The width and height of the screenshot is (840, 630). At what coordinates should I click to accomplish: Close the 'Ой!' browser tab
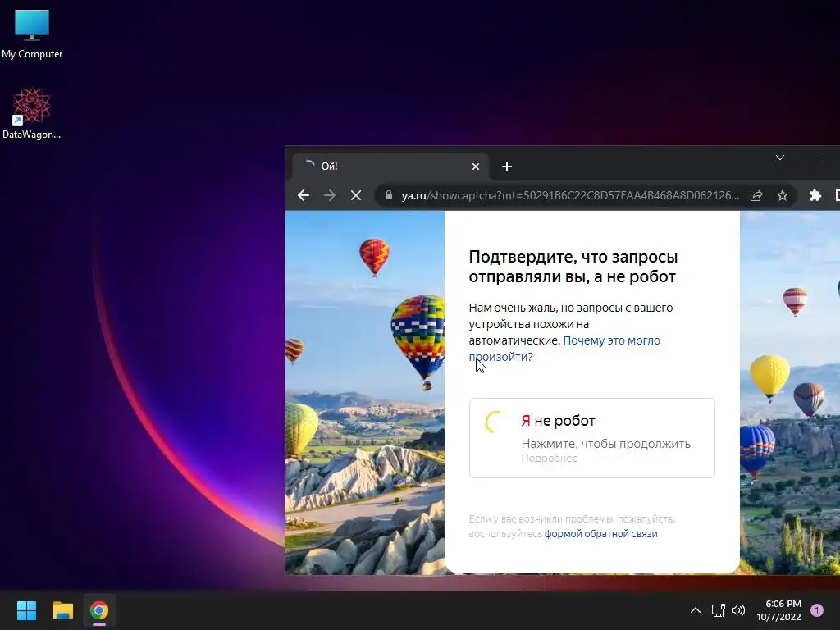[x=475, y=167]
